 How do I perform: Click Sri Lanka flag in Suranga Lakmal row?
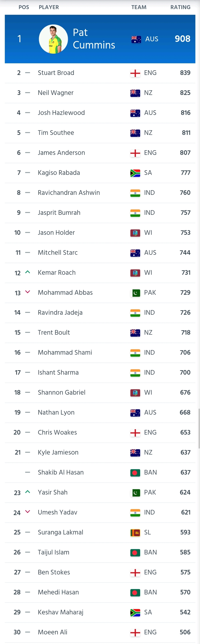click(135, 533)
